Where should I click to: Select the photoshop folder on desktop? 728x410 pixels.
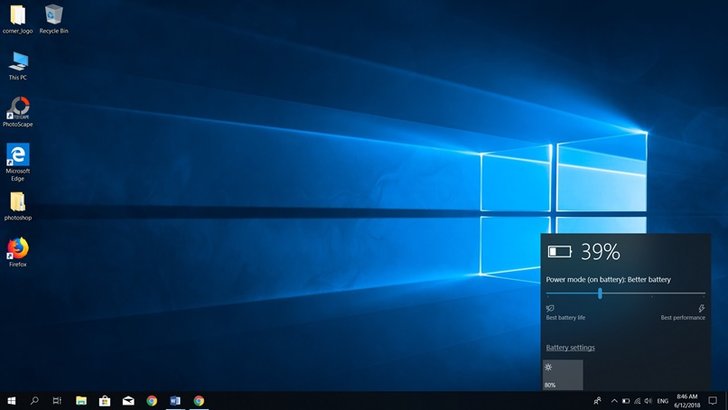click(x=18, y=207)
